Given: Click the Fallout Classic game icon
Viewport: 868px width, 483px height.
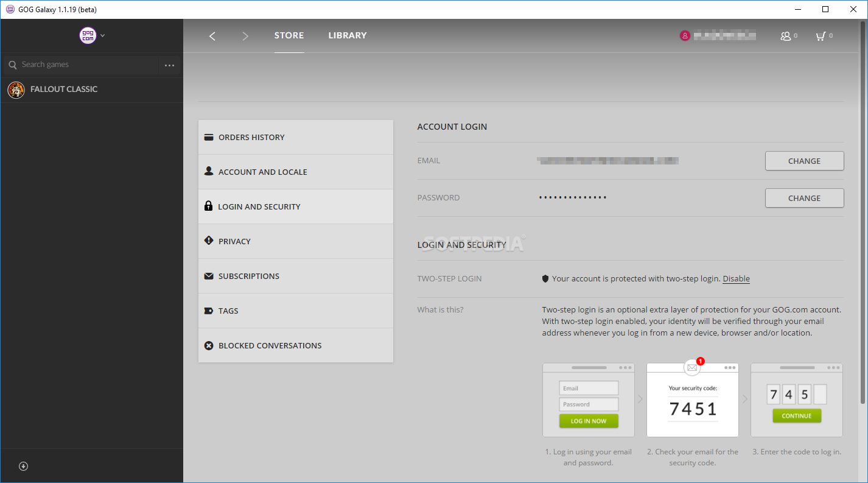Looking at the screenshot, I should coord(16,90).
